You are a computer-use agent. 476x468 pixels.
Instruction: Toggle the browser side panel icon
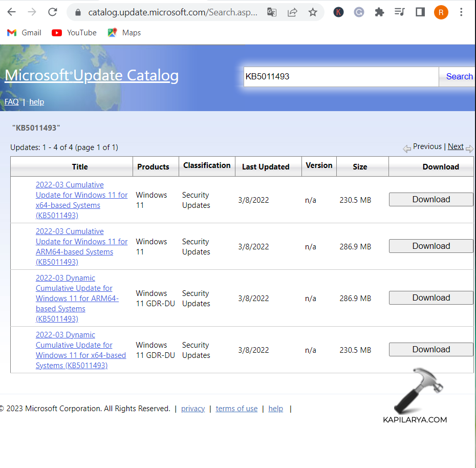420,12
